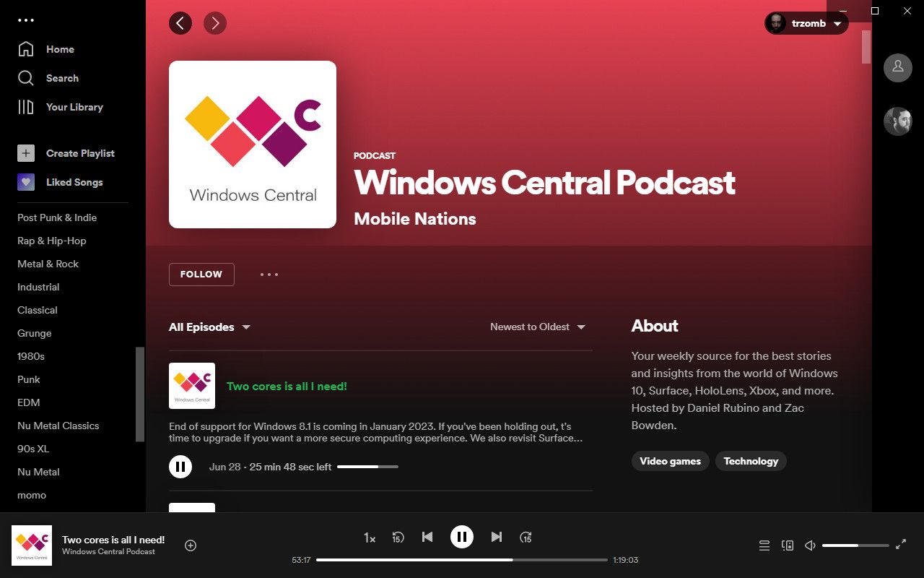Viewport: 924px width, 578px height.
Task: Open the All Episodes filter
Action: [209, 327]
